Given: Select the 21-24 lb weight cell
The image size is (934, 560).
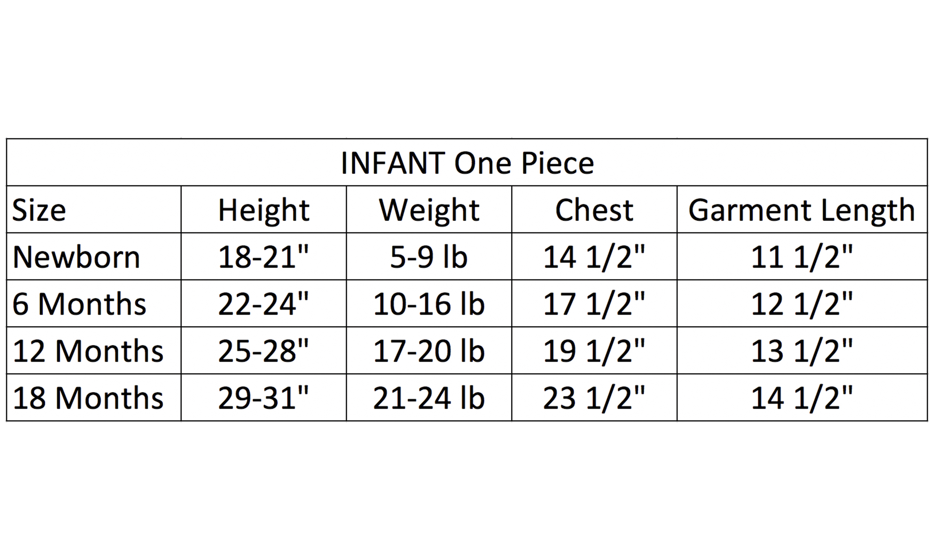Looking at the screenshot, I should (x=429, y=398).
